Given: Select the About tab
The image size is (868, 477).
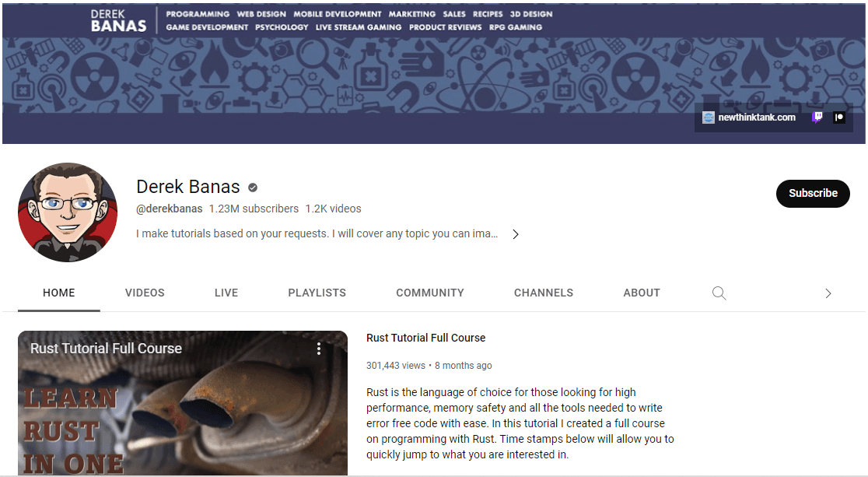Looking at the screenshot, I should coord(641,293).
